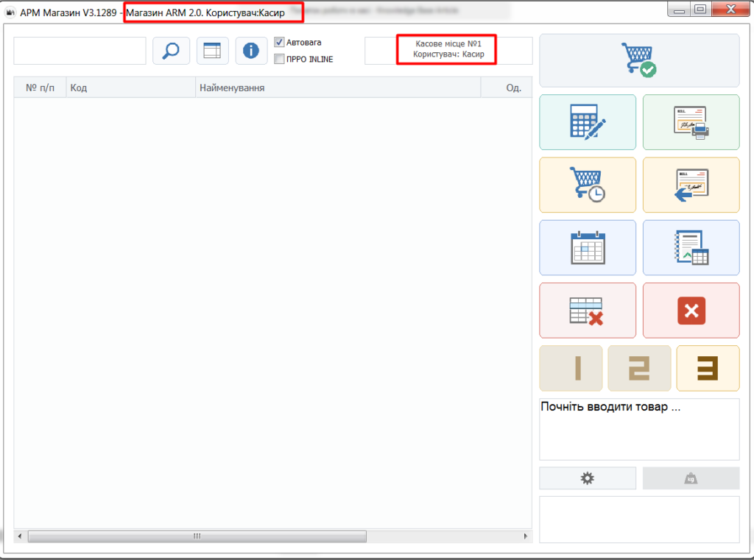Open the calendar button

[588, 247]
